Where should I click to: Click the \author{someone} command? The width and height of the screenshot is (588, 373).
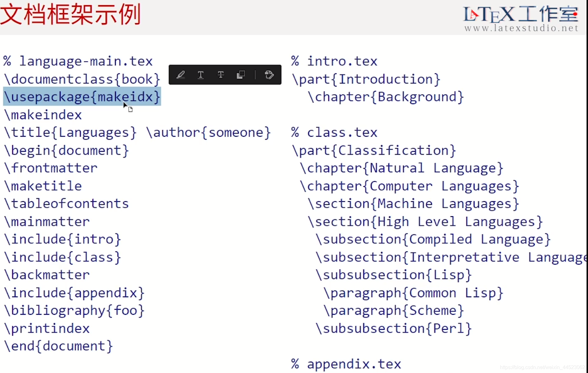tap(208, 132)
